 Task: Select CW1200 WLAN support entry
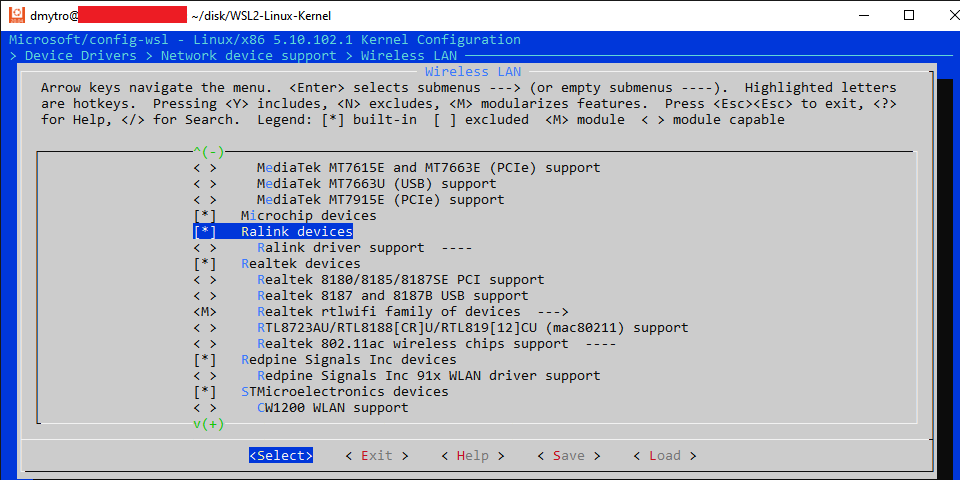tap(332, 408)
